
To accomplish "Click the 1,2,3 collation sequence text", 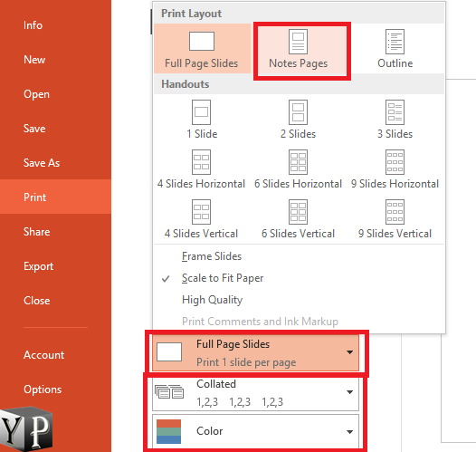I will click(240, 402).
